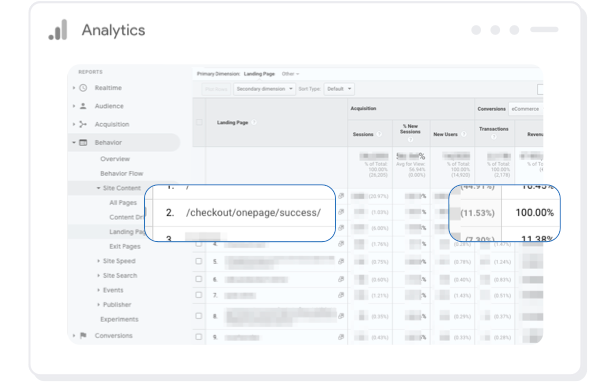Sort by the Sessions column header
Image resolution: width=600 pixels, height=382 pixels.
363,134
